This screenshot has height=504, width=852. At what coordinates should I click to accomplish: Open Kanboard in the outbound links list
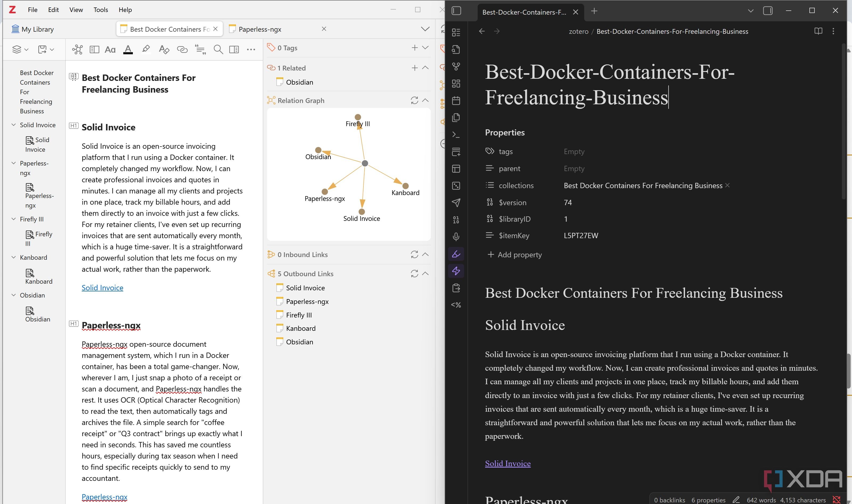tap(301, 328)
